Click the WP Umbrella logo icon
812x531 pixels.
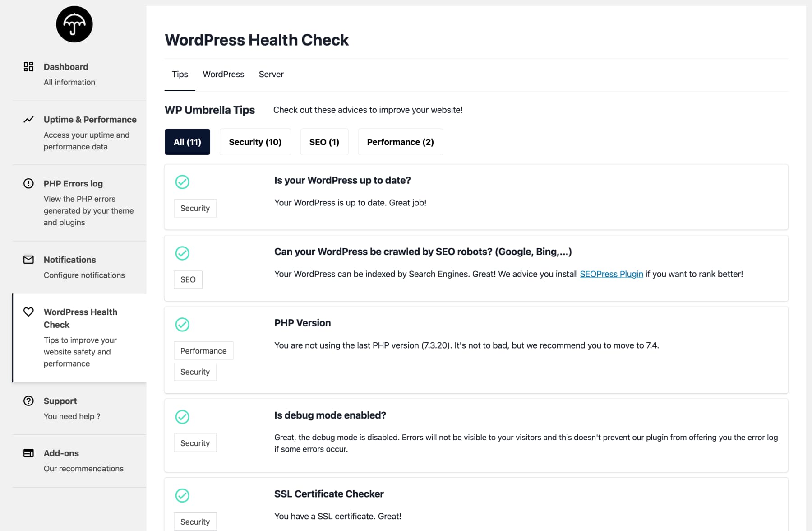coord(74,24)
